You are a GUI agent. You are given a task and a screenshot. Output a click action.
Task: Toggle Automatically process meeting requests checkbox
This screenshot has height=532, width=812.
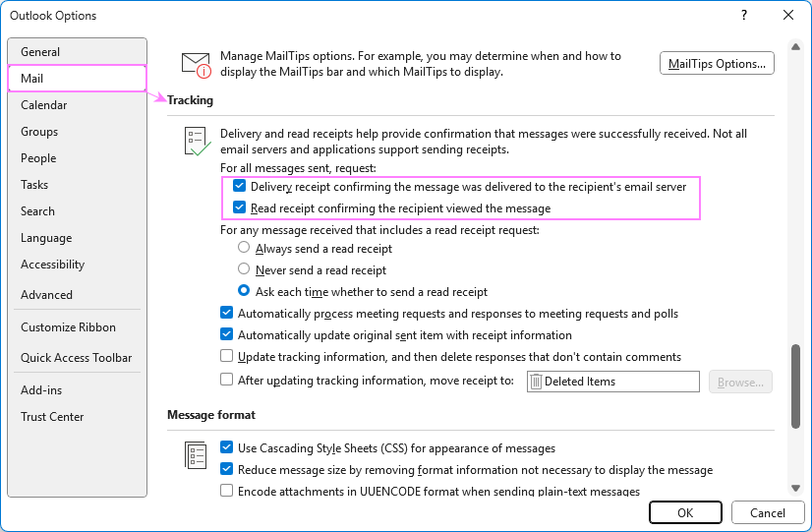pos(226,313)
